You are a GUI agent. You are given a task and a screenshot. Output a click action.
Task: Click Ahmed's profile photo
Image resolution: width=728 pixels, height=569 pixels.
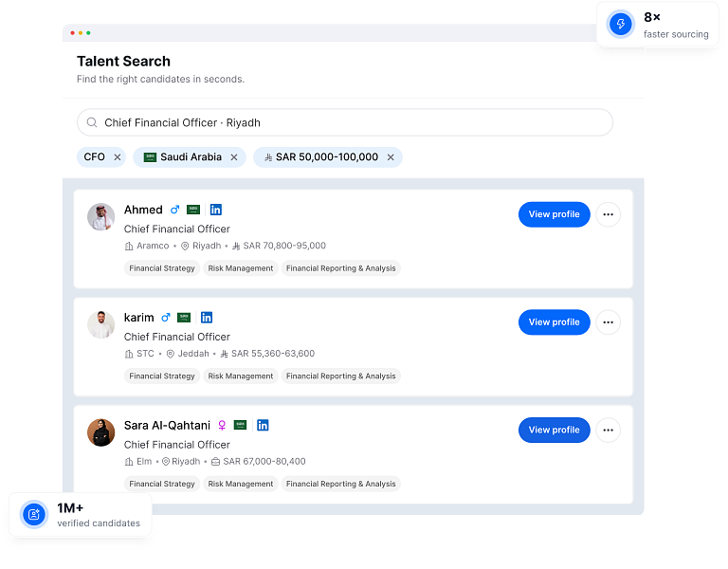coord(100,217)
